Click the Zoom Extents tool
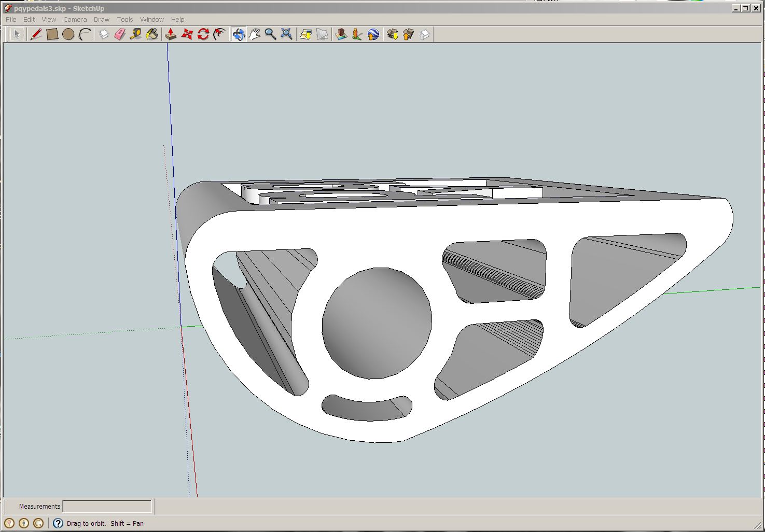The height and width of the screenshot is (532, 765). [286, 34]
